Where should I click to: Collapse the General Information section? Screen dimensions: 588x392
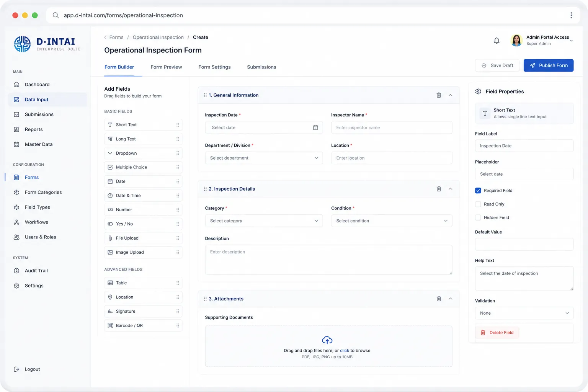(x=451, y=95)
